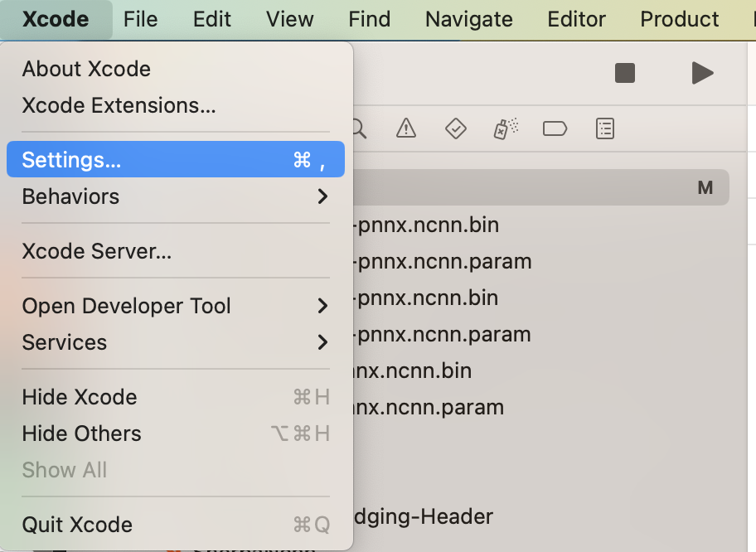The image size is (756, 552).
Task: Run the project with the Play button
Action: point(702,73)
